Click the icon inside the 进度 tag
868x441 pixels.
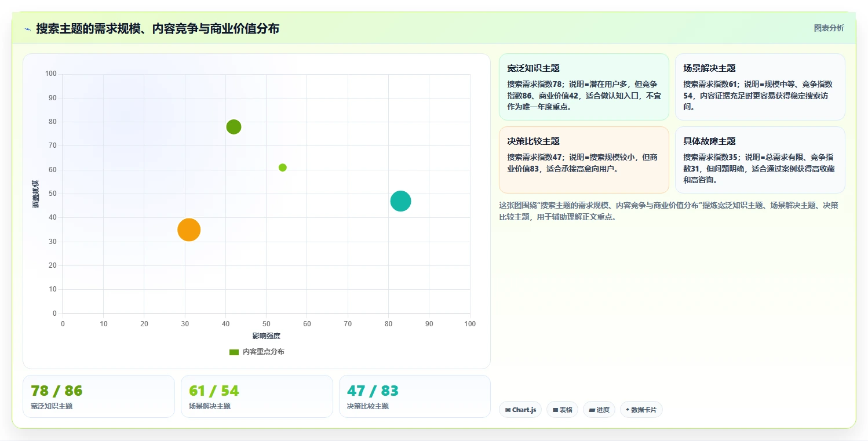pyautogui.click(x=592, y=410)
